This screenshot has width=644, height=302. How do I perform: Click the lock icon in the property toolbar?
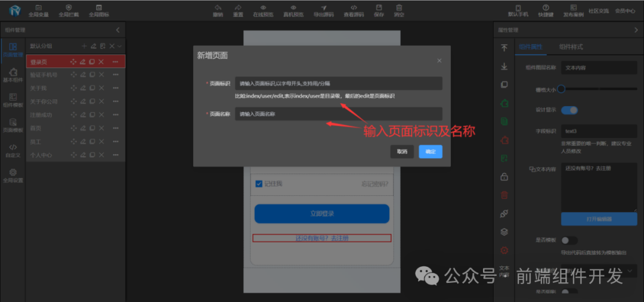click(x=504, y=177)
